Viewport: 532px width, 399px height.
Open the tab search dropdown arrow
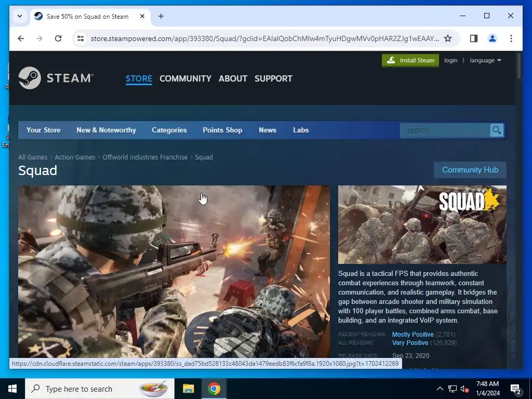click(20, 16)
